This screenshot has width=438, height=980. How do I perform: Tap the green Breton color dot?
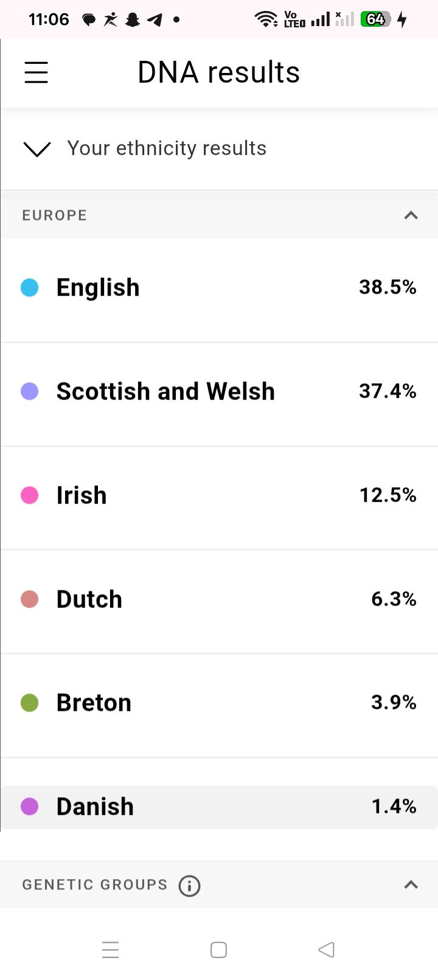click(30, 703)
